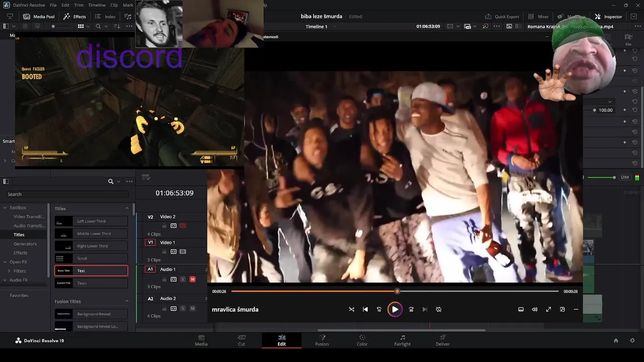
Task: Collapse the Audio FX tree
Action: click(x=5, y=280)
